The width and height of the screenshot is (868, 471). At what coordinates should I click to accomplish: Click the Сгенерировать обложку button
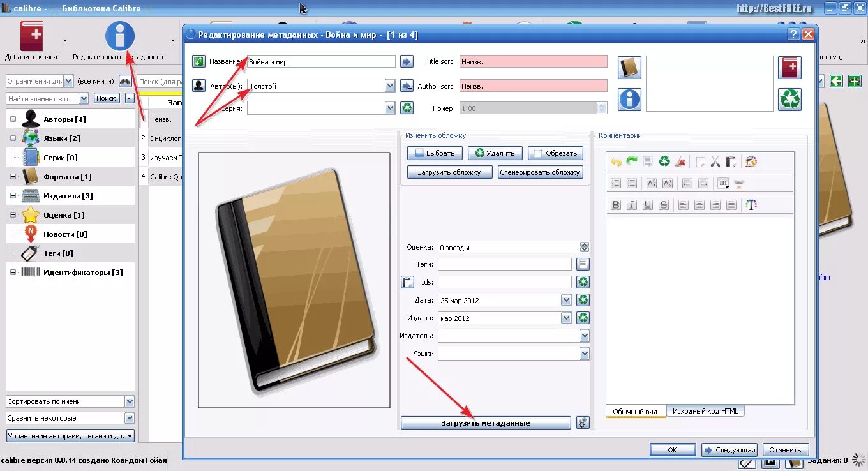tap(541, 172)
